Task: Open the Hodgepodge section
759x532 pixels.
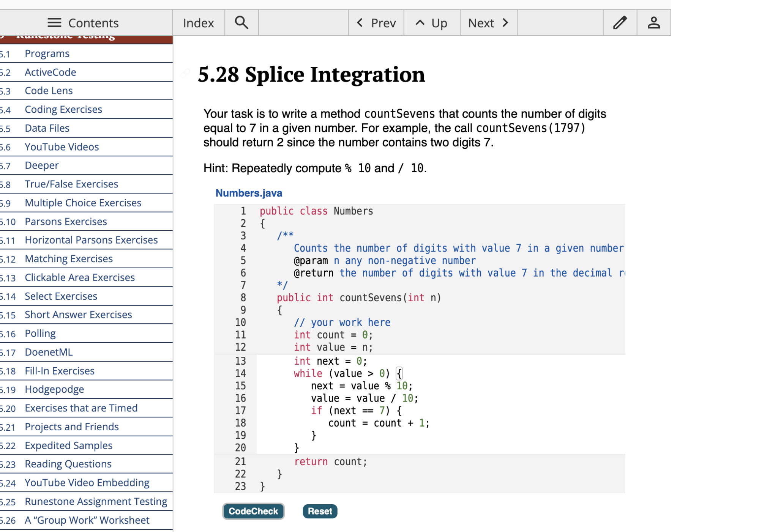Action: point(54,389)
